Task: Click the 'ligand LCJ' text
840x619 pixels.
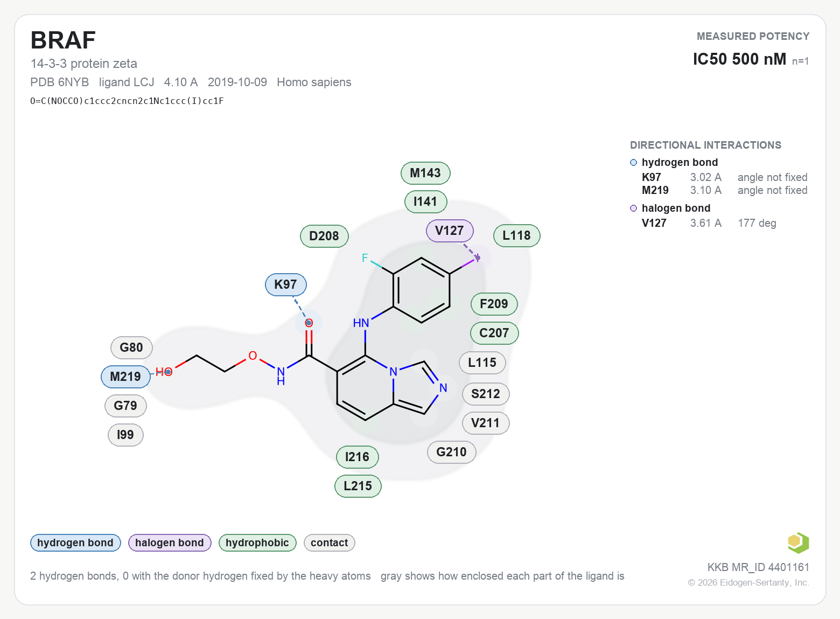Action: tap(127, 82)
